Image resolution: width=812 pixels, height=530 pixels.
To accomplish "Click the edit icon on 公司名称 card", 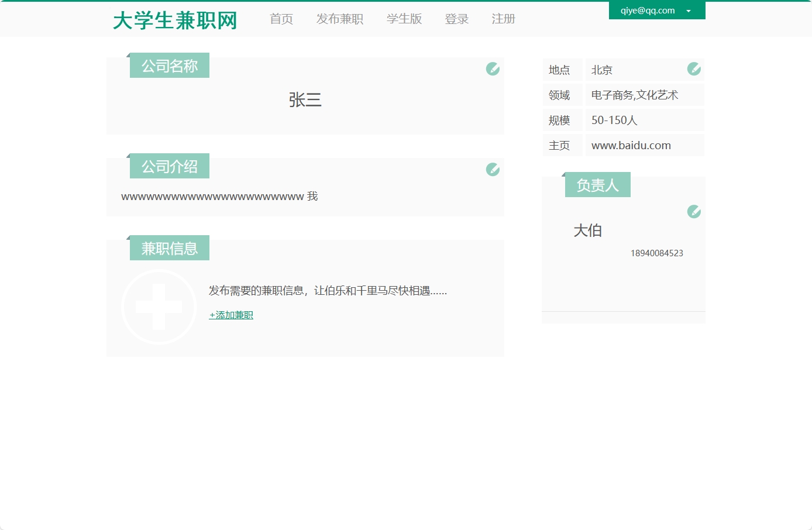I will tap(492, 68).
